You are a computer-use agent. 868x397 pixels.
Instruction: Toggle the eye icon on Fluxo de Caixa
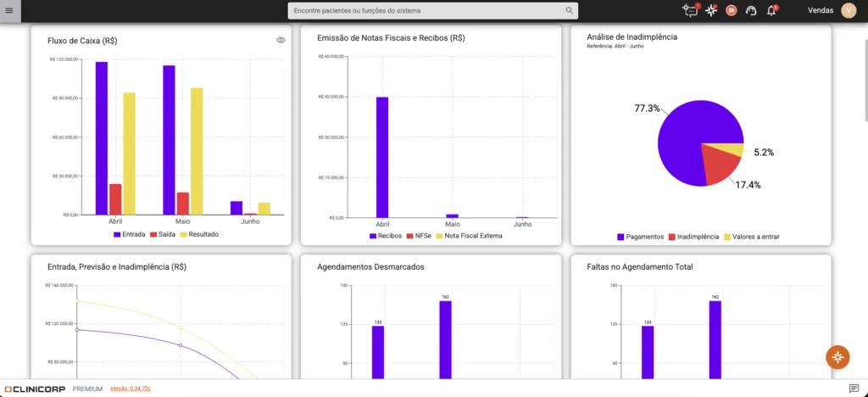281,40
